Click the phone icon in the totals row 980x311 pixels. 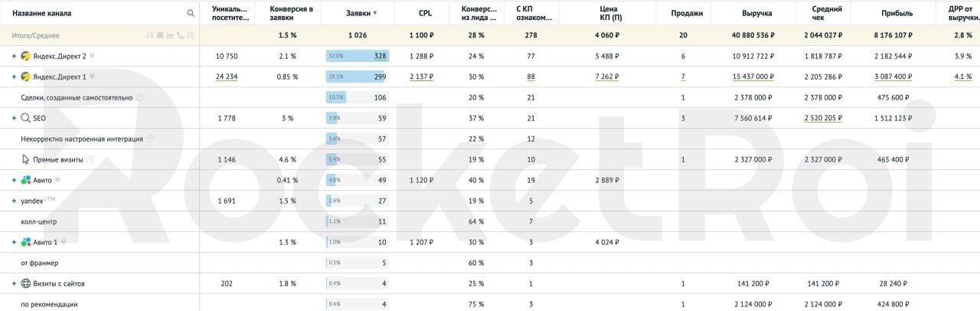coord(180,35)
